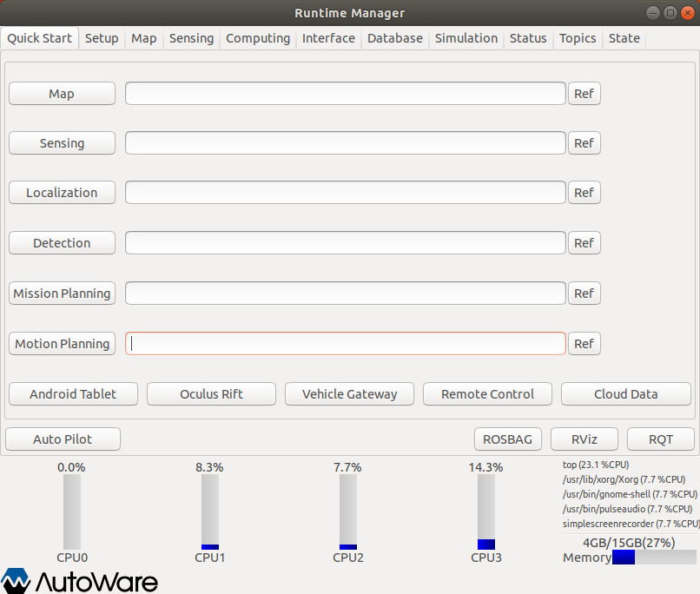This screenshot has width=700, height=594.
Task: Click the '0.0%' CPU0 percentage label
Action: 71,468
